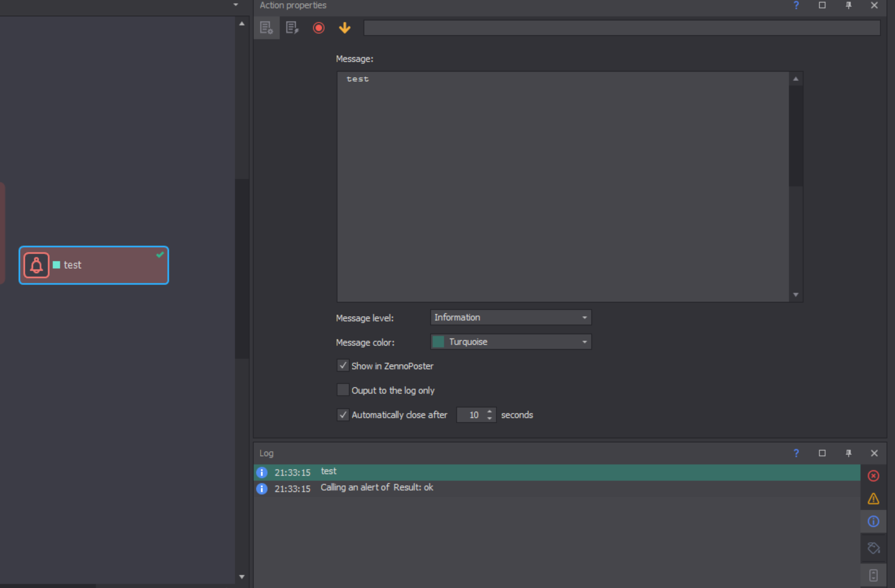Click the red record icon in toolbar
The image size is (895, 588).
tap(319, 28)
